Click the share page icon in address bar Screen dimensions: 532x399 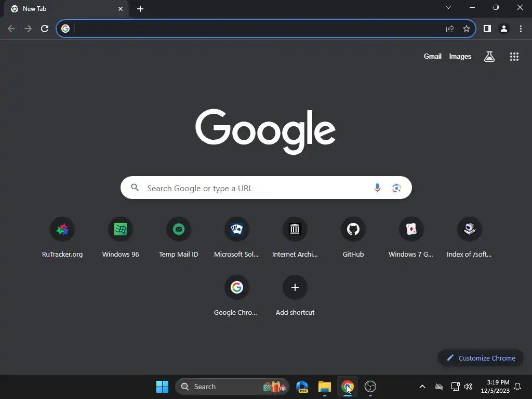pos(450,29)
